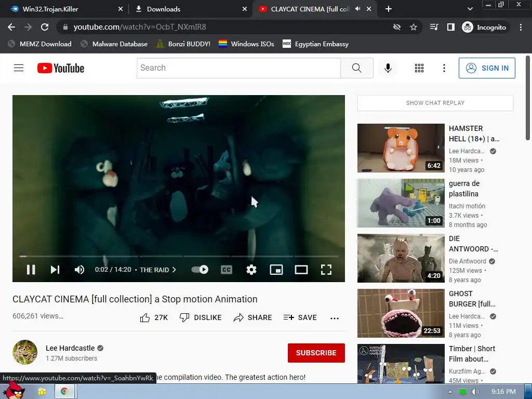Activate the miniplayer mode

(276, 270)
